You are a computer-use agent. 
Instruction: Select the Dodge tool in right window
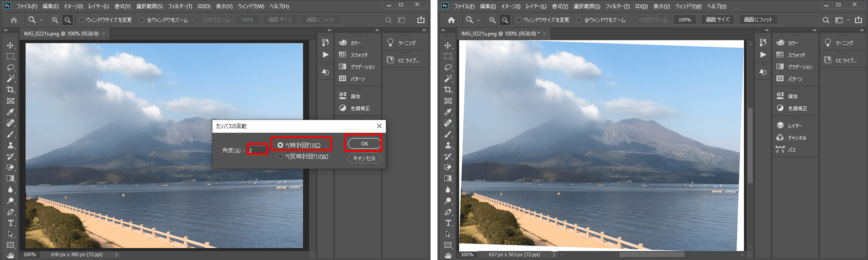(448, 201)
